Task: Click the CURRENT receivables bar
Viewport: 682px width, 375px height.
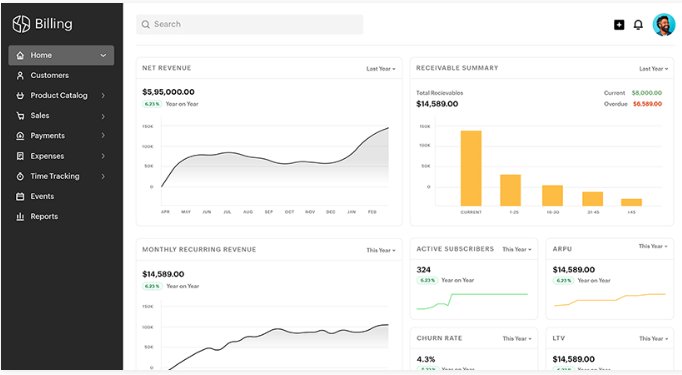Action: coord(471,168)
